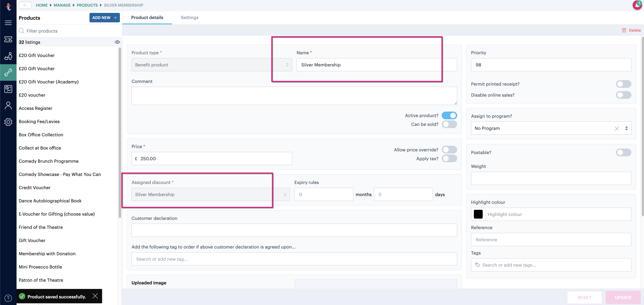Open the user profile icon in sidebar
The image size is (644, 305).
pyautogui.click(x=8, y=105)
